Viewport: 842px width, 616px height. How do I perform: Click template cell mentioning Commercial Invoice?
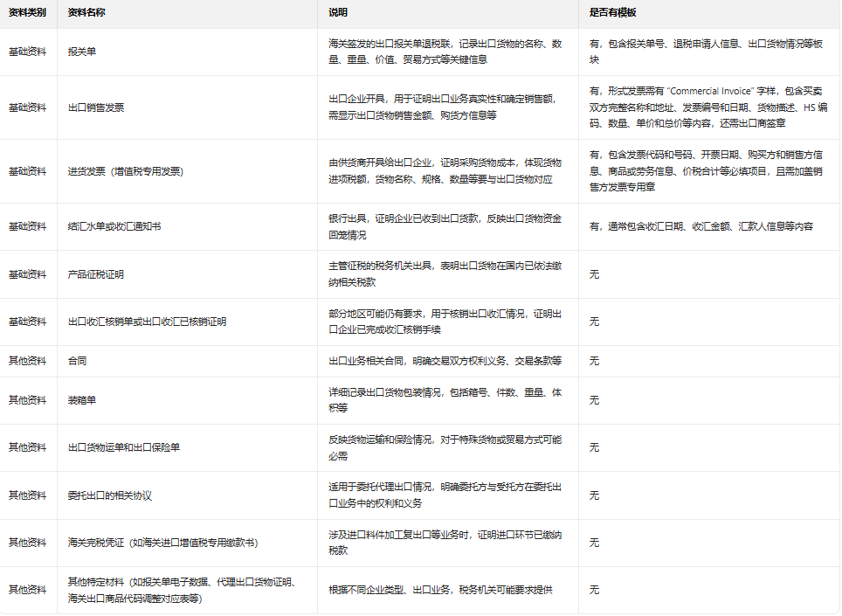(x=708, y=107)
